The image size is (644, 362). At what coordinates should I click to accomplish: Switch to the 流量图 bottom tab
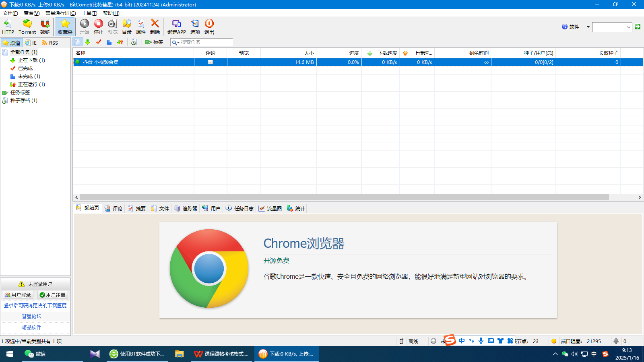(x=270, y=208)
